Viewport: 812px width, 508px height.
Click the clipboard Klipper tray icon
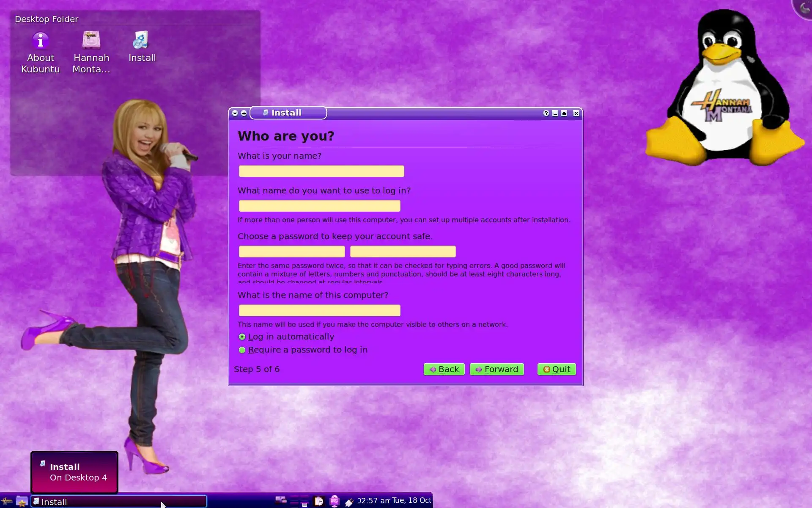coord(319,501)
